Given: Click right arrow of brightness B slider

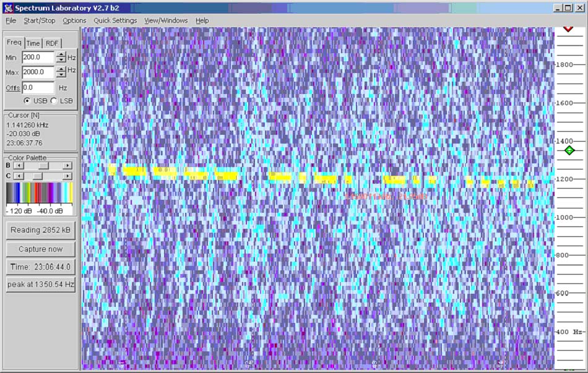Looking at the screenshot, I should pos(67,166).
